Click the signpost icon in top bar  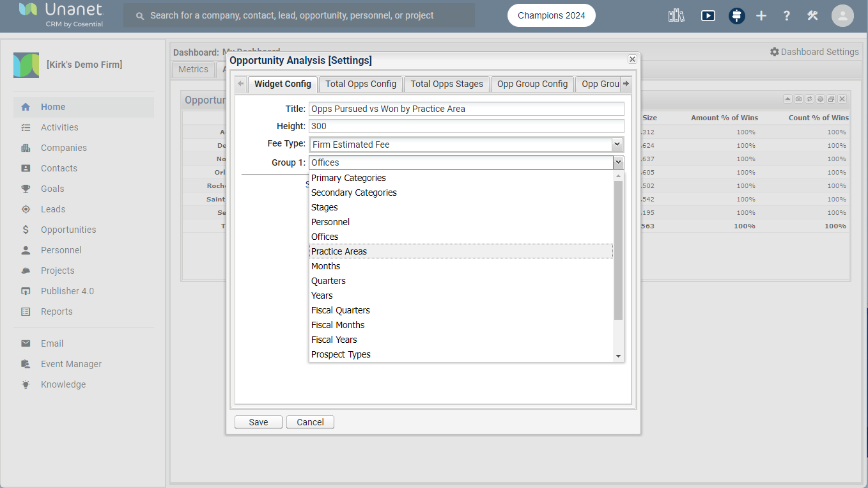point(737,16)
